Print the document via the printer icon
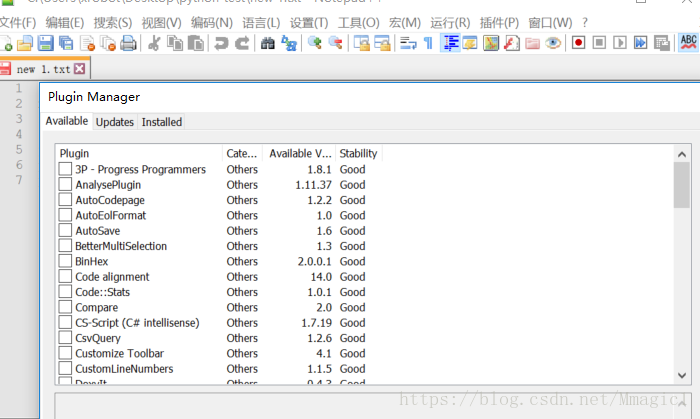The image size is (700, 419). click(x=128, y=43)
